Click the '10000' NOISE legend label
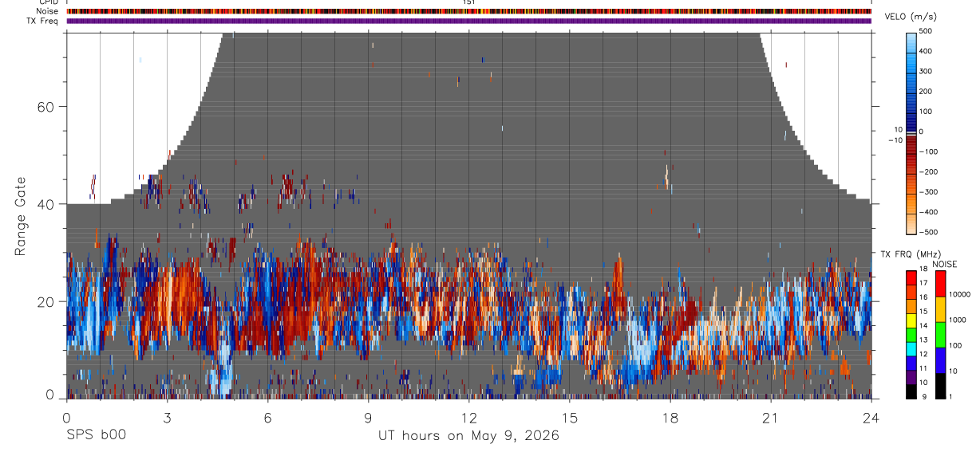This screenshot has height=452, width=980. [959, 294]
